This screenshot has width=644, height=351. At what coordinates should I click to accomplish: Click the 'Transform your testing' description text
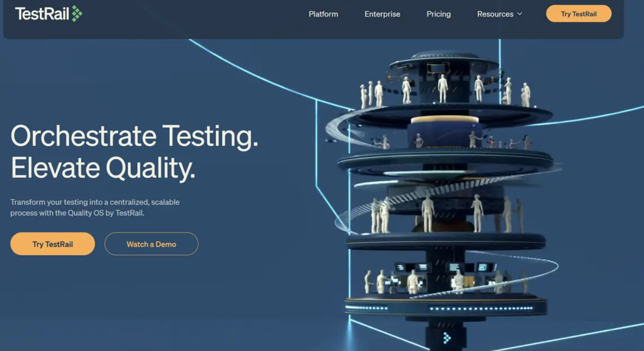95,207
